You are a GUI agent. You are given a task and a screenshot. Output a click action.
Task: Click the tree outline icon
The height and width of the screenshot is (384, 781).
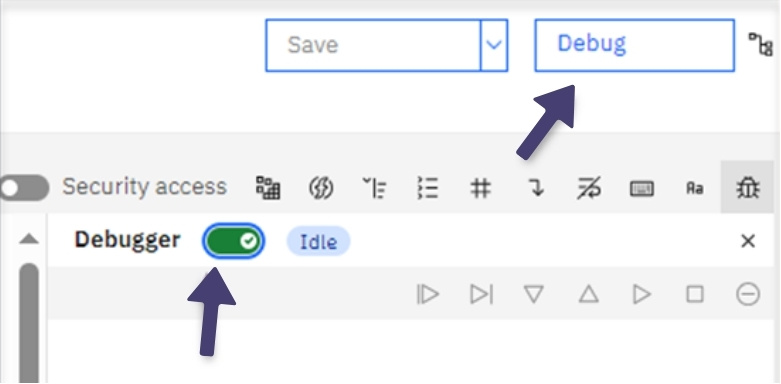(x=374, y=188)
